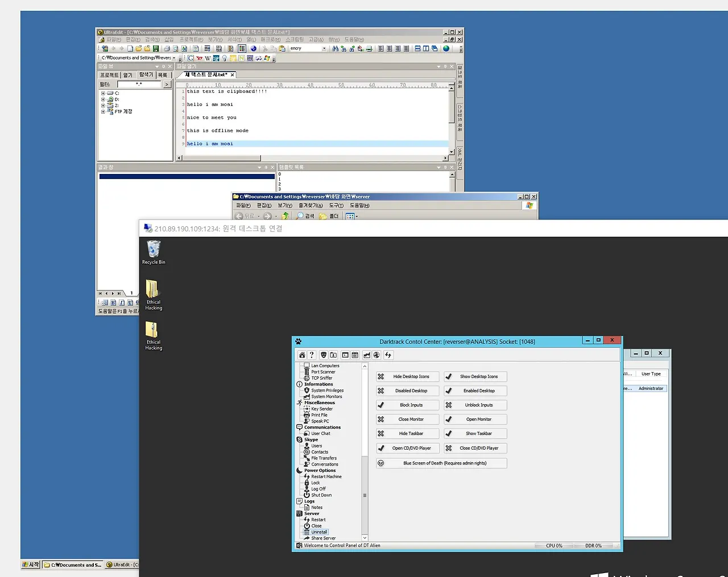728x577 pixels.
Task: Click the Close Monitor button
Action: pyautogui.click(x=407, y=420)
